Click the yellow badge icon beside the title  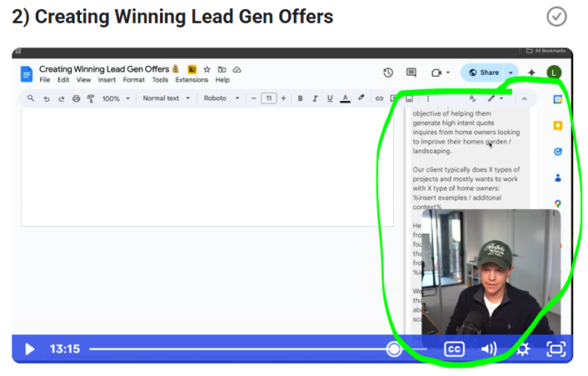(x=192, y=69)
